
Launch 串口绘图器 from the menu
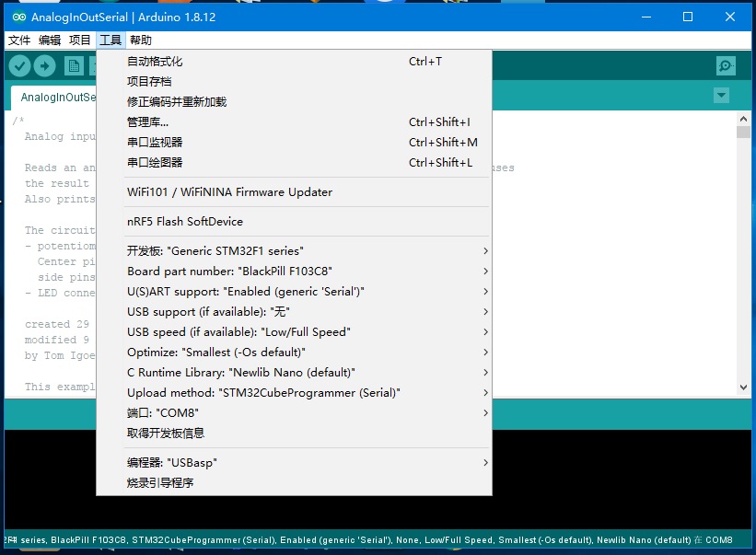(x=294, y=162)
